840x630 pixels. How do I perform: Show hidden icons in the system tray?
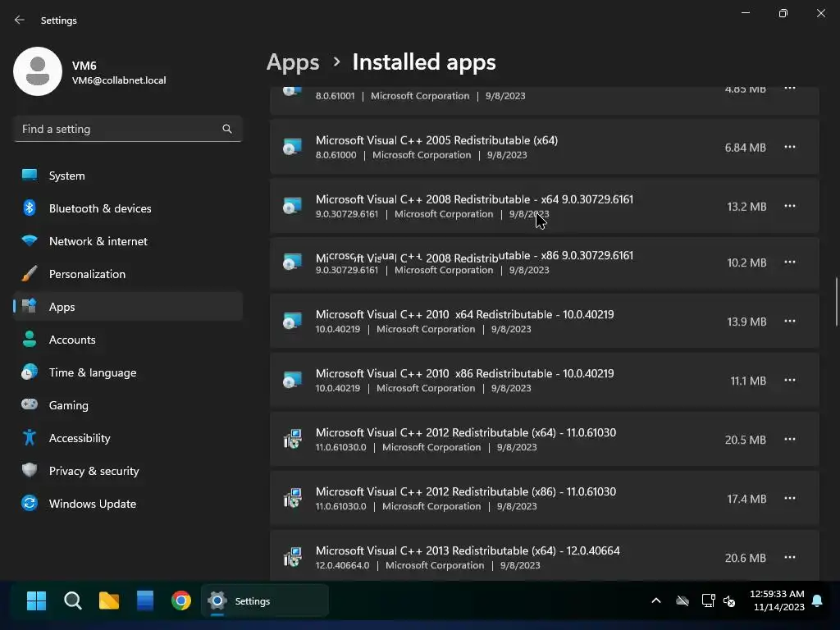click(x=656, y=601)
